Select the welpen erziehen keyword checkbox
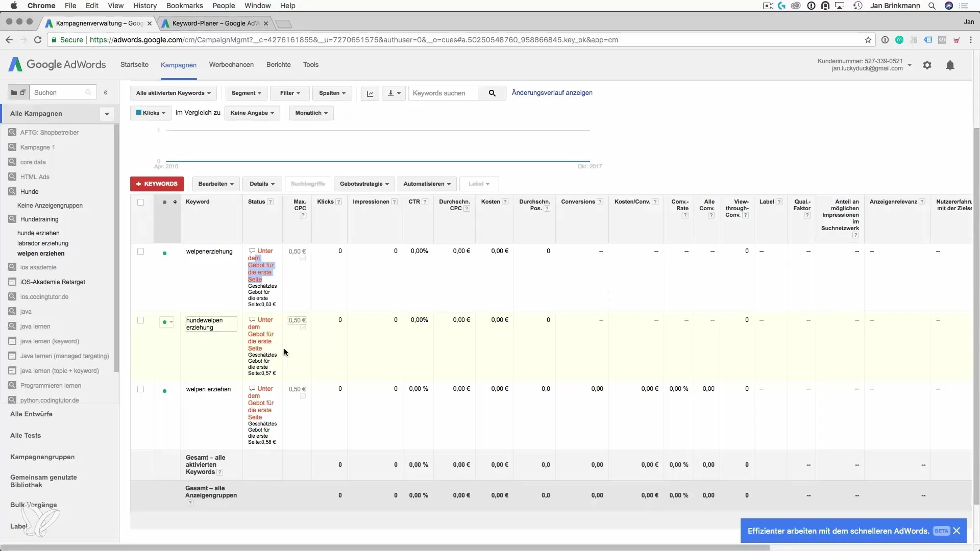 [x=141, y=389]
